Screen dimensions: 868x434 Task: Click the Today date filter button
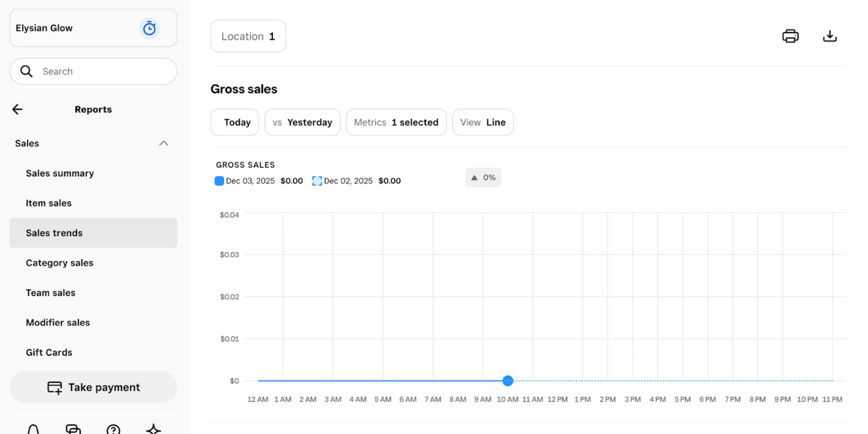(x=235, y=122)
